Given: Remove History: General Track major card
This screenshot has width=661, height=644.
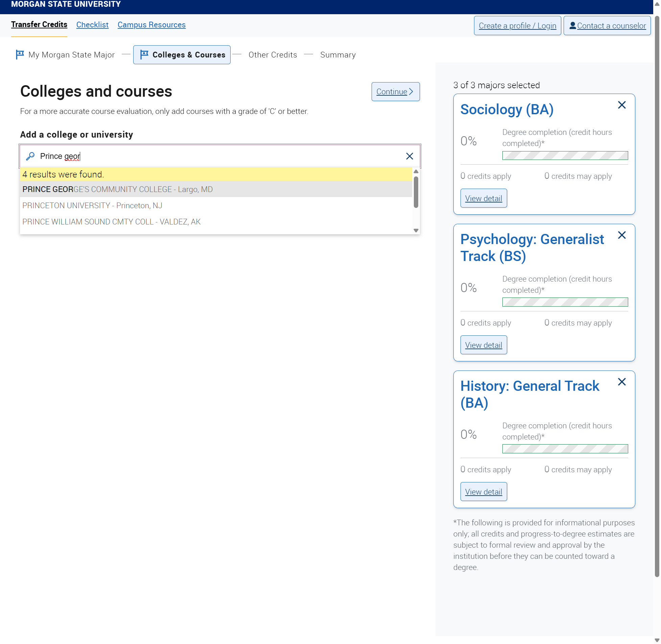Looking at the screenshot, I should coord(621,382).
